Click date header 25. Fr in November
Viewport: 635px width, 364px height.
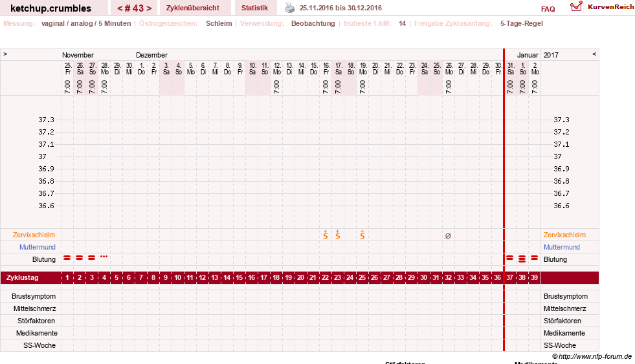[67, 69]
